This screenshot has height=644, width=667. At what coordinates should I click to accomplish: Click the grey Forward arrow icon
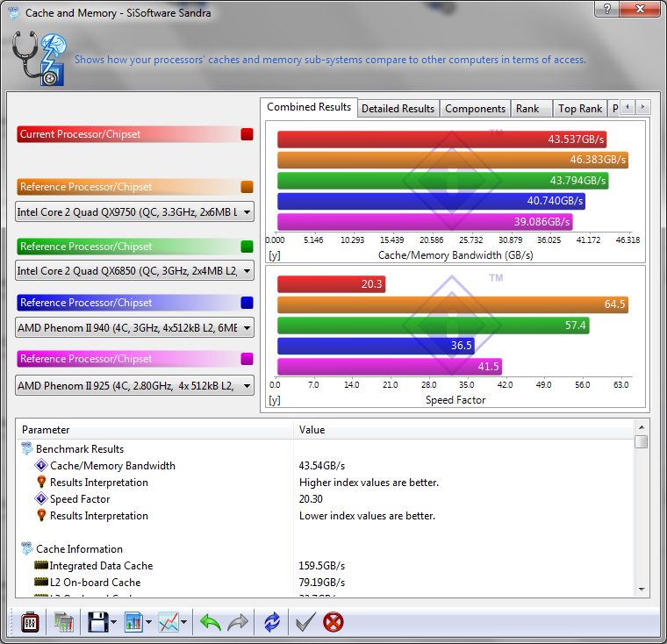238,623
